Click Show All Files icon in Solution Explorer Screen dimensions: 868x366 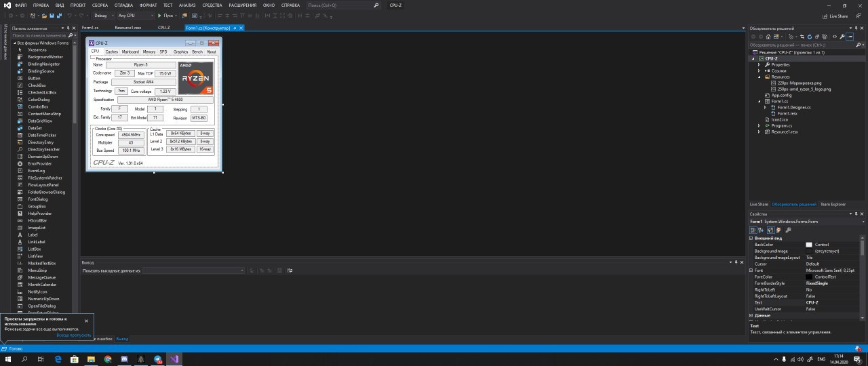825,37
